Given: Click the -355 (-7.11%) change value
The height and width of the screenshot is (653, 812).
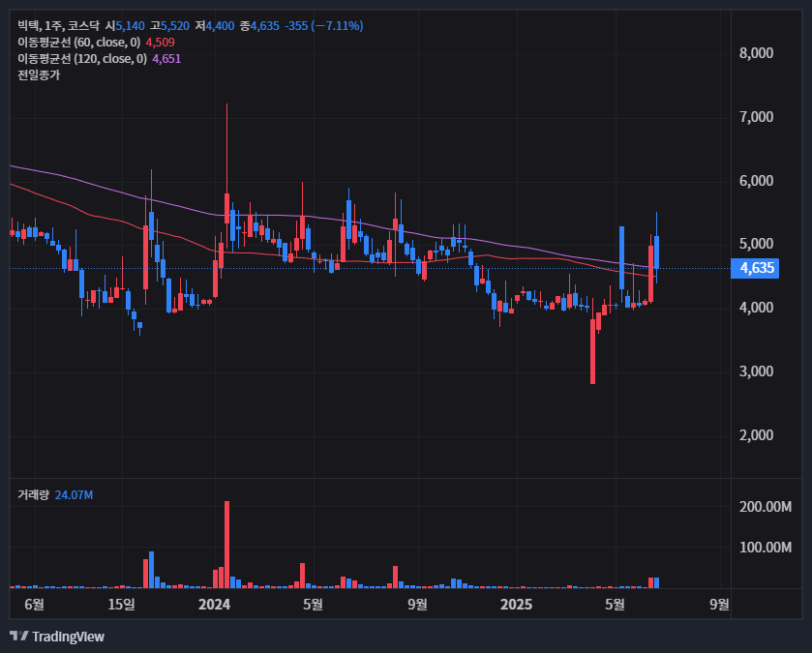Looking at the screenshot, I should 323,26.
